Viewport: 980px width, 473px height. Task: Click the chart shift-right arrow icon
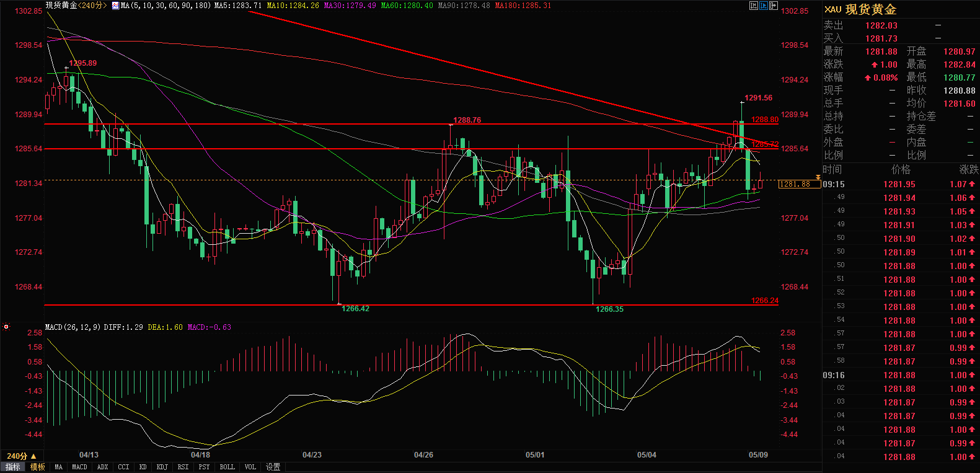(774, 6)
